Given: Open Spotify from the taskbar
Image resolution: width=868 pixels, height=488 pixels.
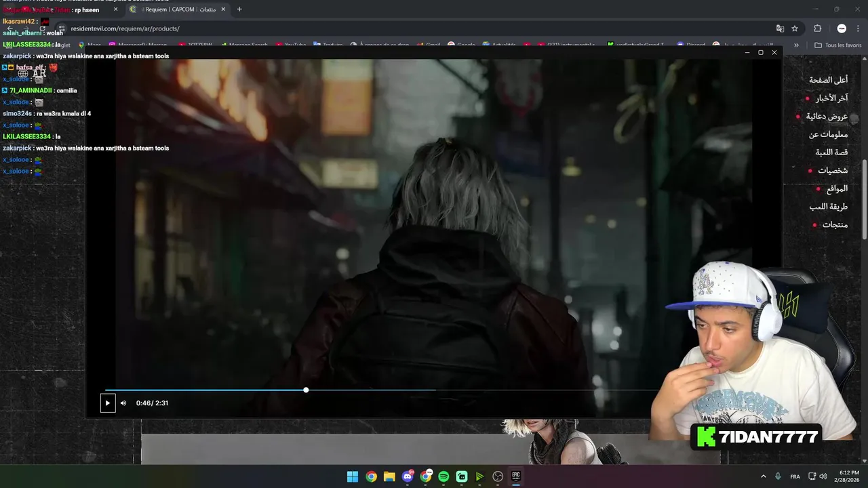Looking at the screenshot, I should click(x=443, y=476).
